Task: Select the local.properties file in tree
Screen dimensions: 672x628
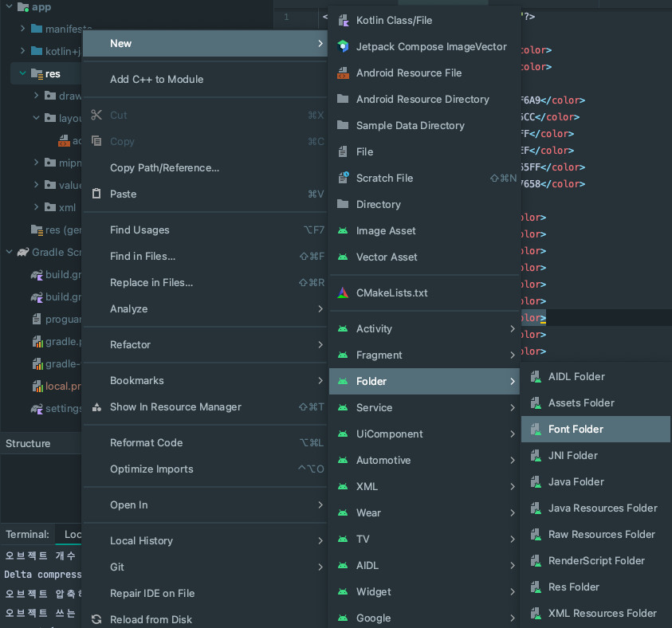Action: coord(56,386)
